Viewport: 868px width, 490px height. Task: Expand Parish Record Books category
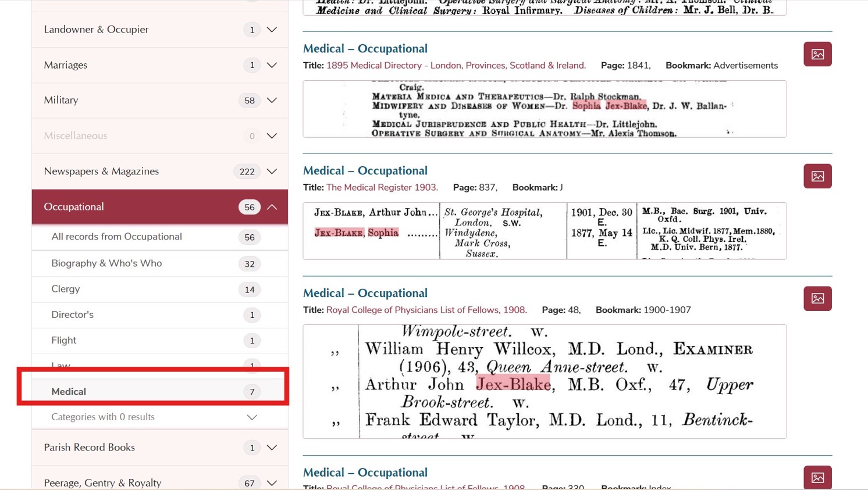[272, 448]
